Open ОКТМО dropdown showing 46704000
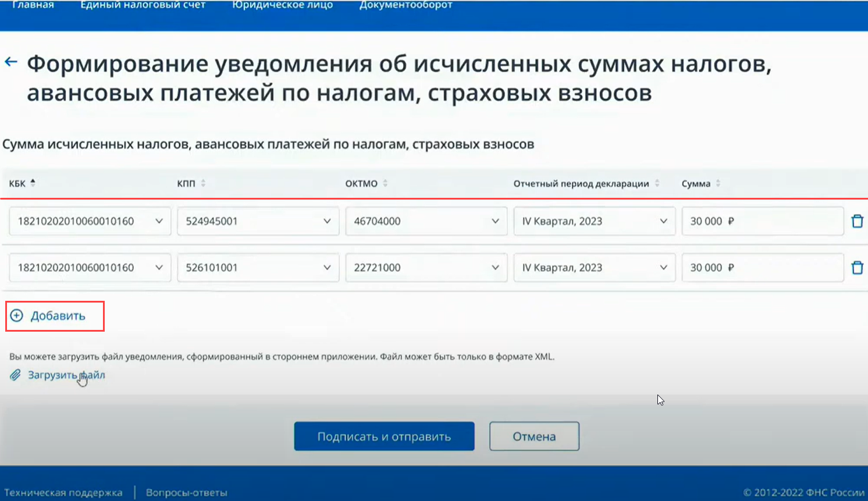This screenshot has height=501, width=868. 495,221
